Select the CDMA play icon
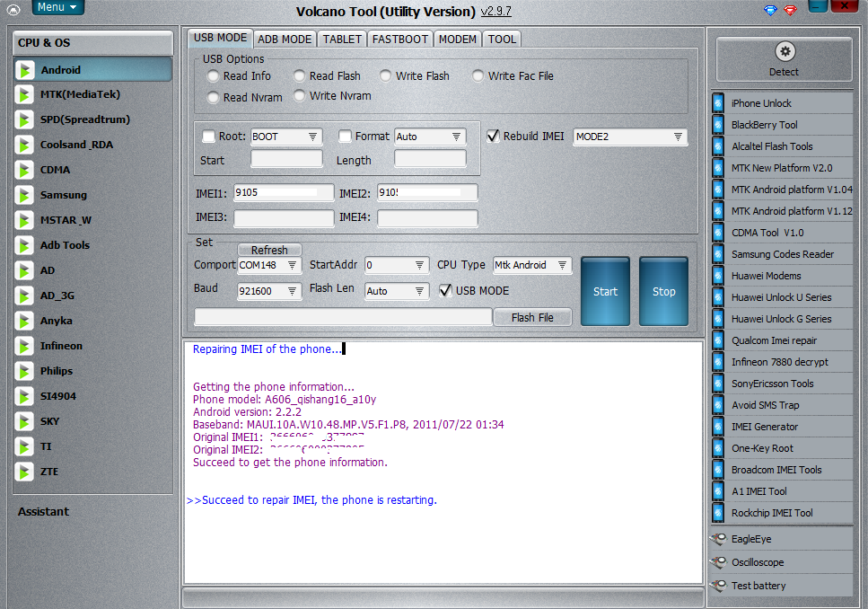Image resolution: width=868 pixels, height=609 pixels. pyautogui.click(x=24, y=170)
